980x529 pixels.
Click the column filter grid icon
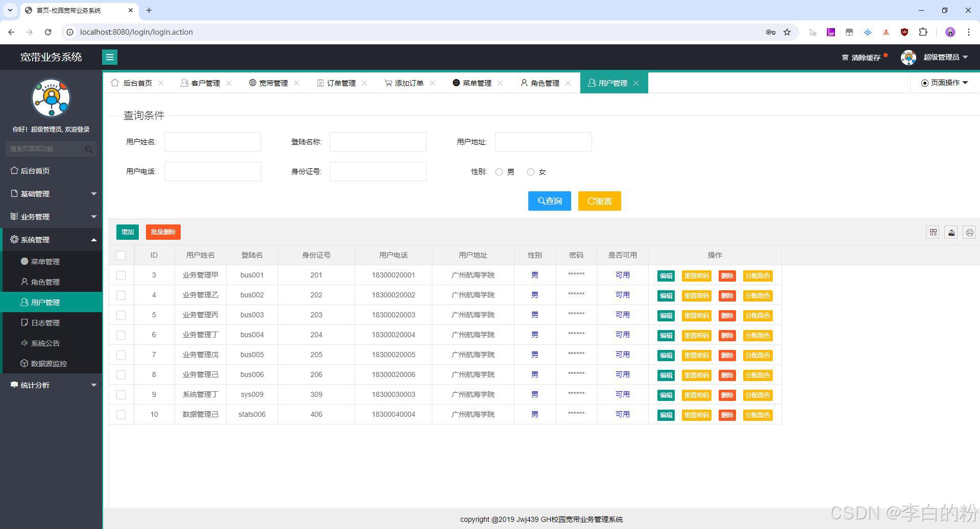point(933,233)
